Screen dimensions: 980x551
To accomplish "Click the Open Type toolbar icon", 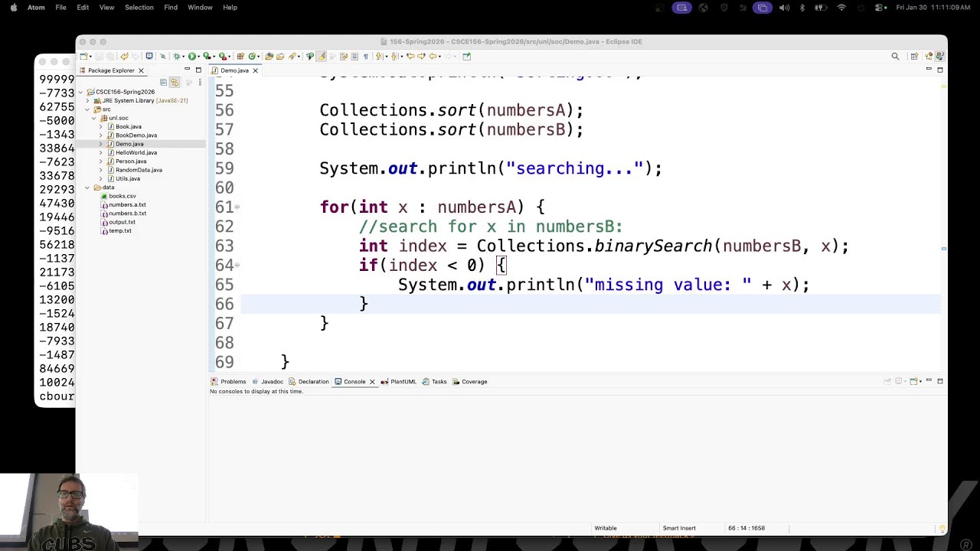I will [269, 56].
